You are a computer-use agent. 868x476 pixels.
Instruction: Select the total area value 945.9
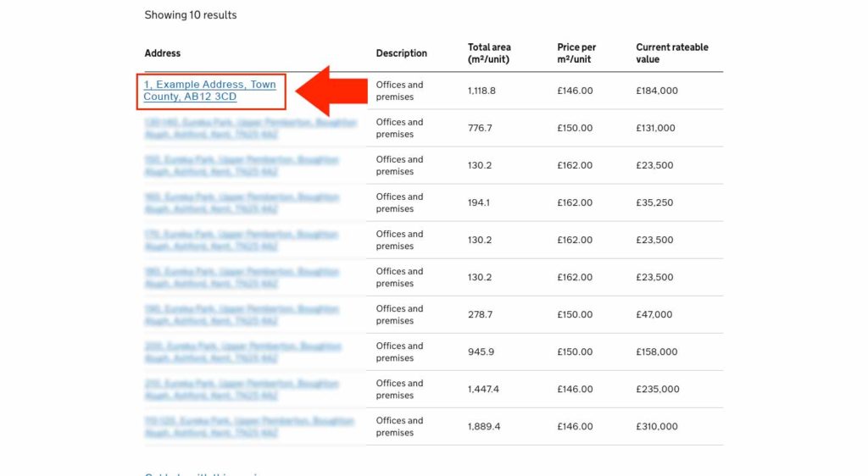point(481,352)
